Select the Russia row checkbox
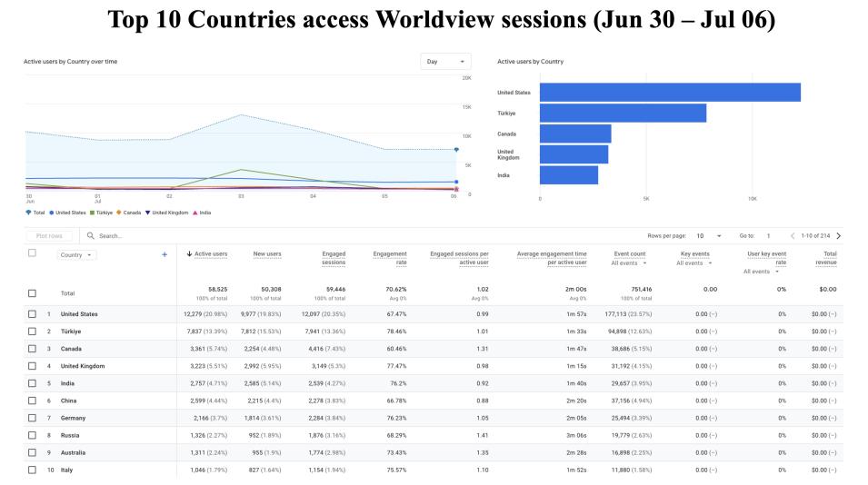Screen dimensions: 868x485 (x=32, y=435)
